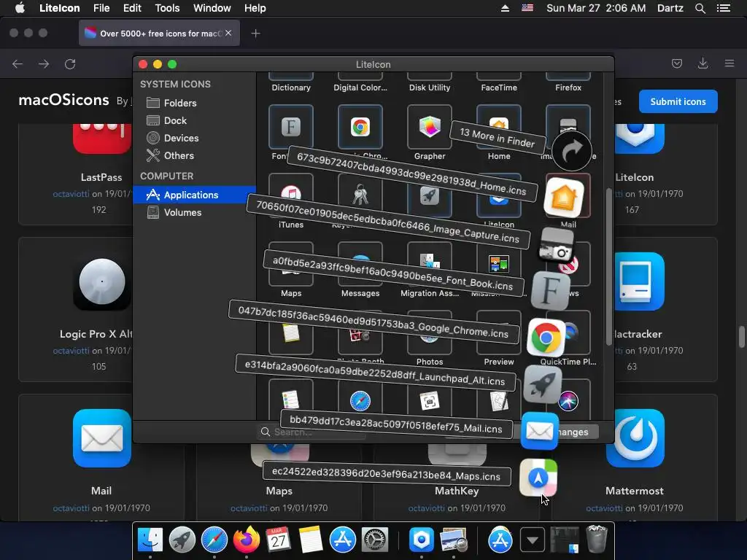Open the Tools menu

click(167, 8)
